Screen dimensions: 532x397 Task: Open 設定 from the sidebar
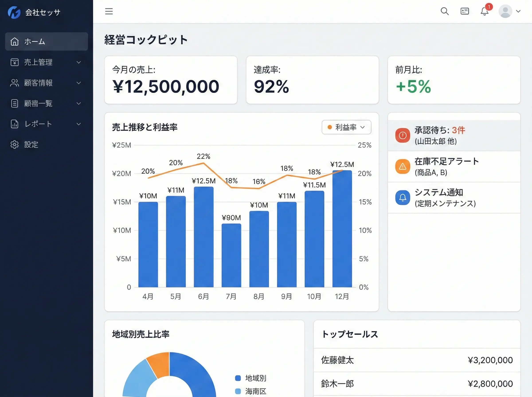tap(31, 144)
